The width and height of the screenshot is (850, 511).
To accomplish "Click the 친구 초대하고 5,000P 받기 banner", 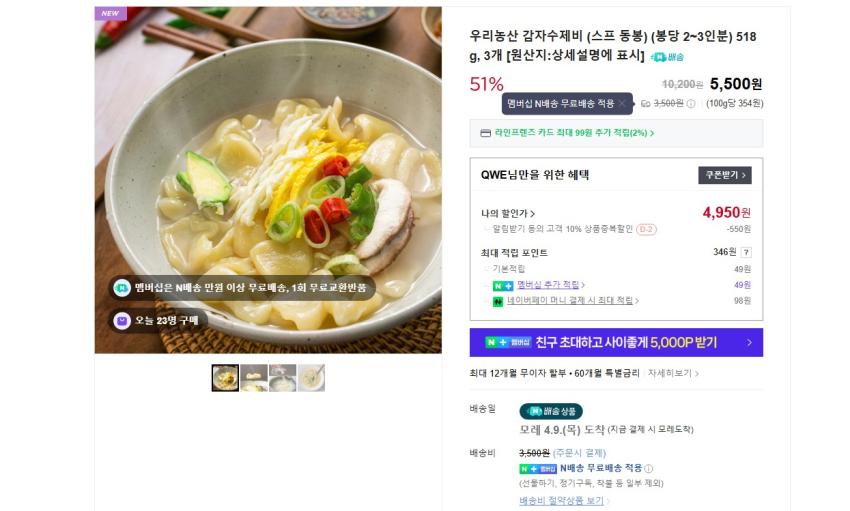I will [616, 342].
